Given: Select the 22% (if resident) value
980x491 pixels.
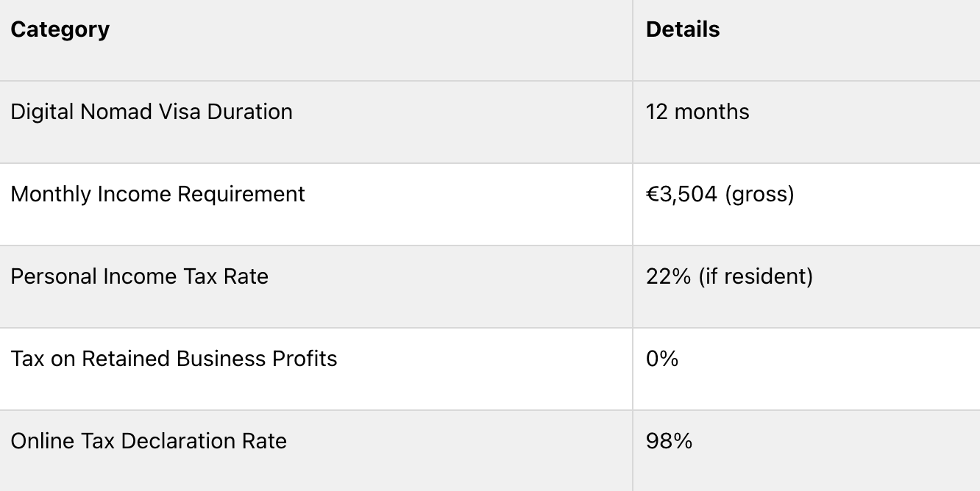Looking at the screenshot, I should click(729, 276).
